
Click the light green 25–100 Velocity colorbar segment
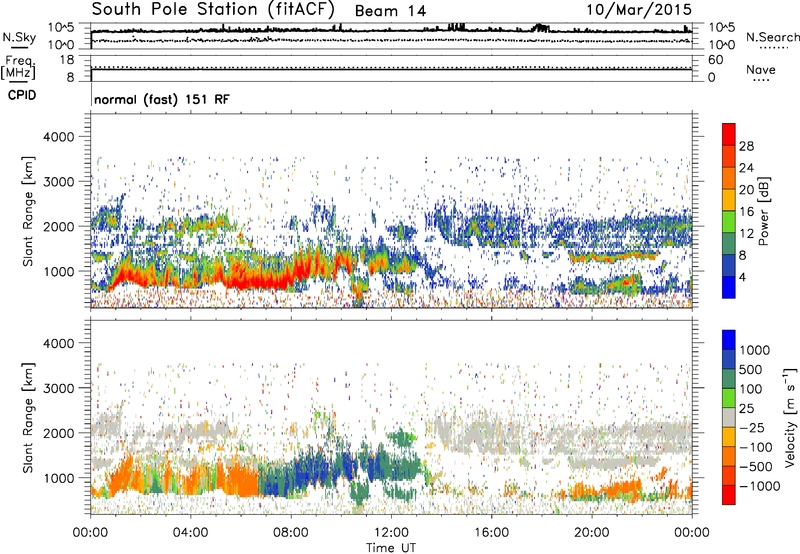[x=729, y=398]
